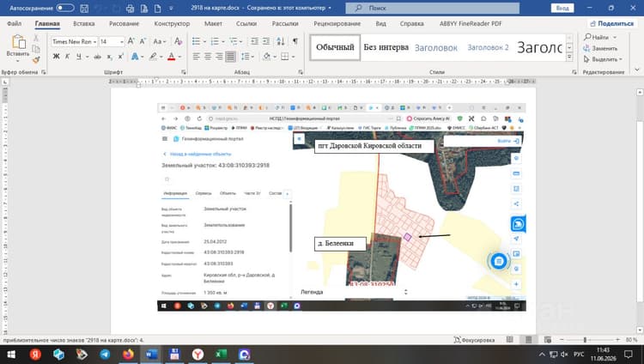The image size is (644, 364).
Task: Click Заменить in the editing group
Action: (x=600, y=48)
